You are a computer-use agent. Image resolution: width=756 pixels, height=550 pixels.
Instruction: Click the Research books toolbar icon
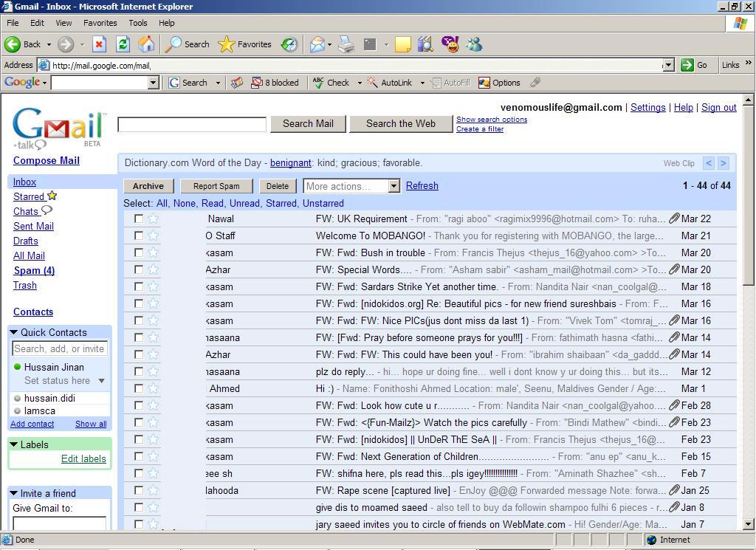(x=425, y=44)
